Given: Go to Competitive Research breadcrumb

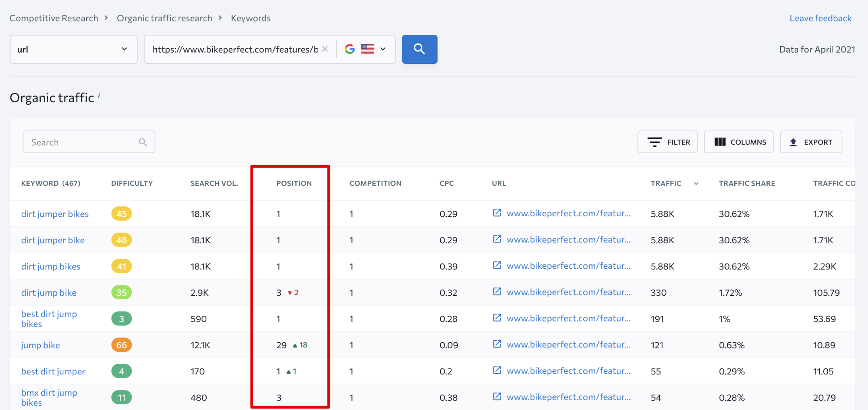Looking at the screenshot, I should 54,18.
